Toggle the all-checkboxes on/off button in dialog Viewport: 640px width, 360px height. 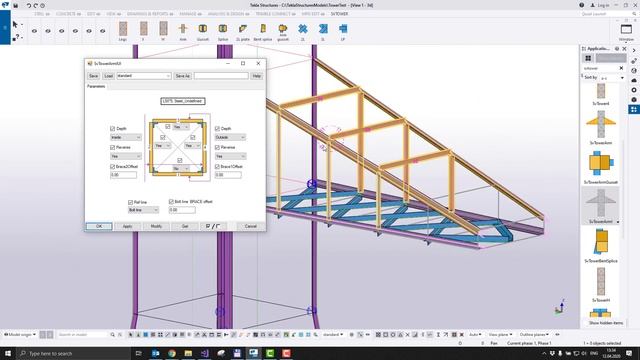click(x=213, y=226)
